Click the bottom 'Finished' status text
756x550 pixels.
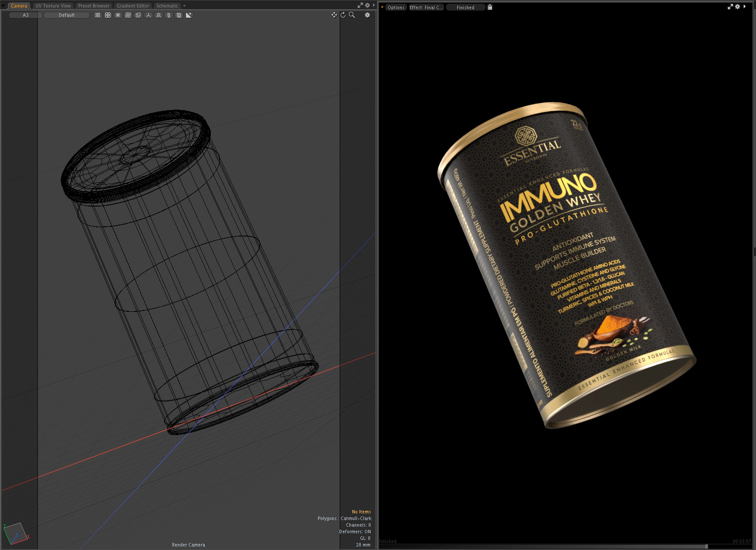coord(388,541)
